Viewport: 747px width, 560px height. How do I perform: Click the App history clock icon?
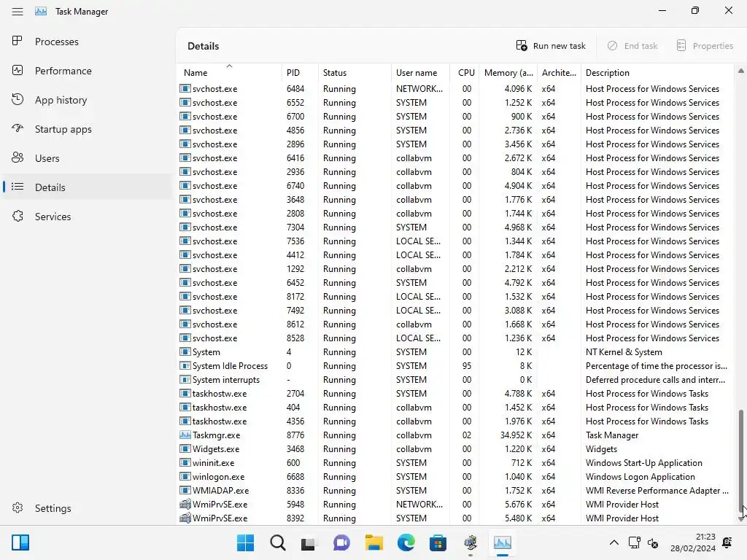tap(18, 99)
